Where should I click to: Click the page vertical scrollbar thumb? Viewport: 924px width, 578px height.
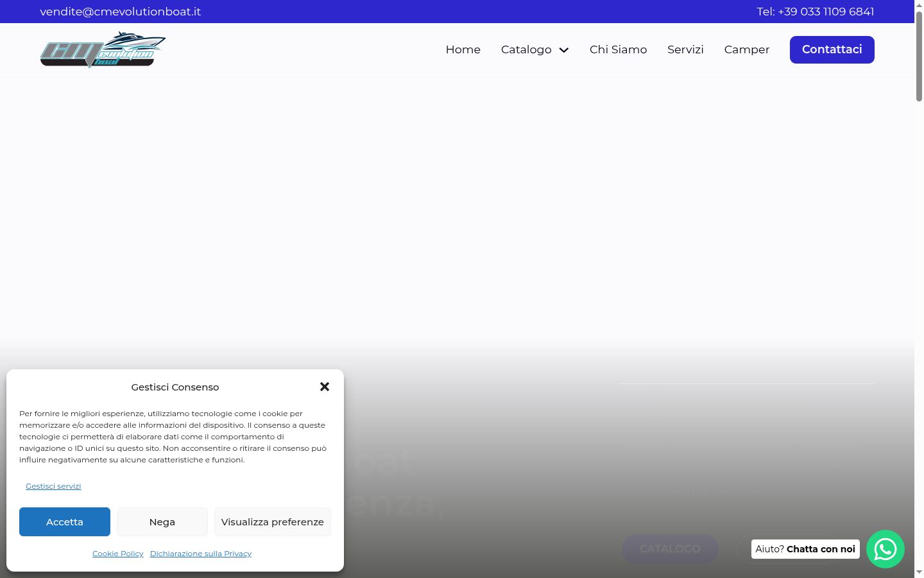coord(919,56)
